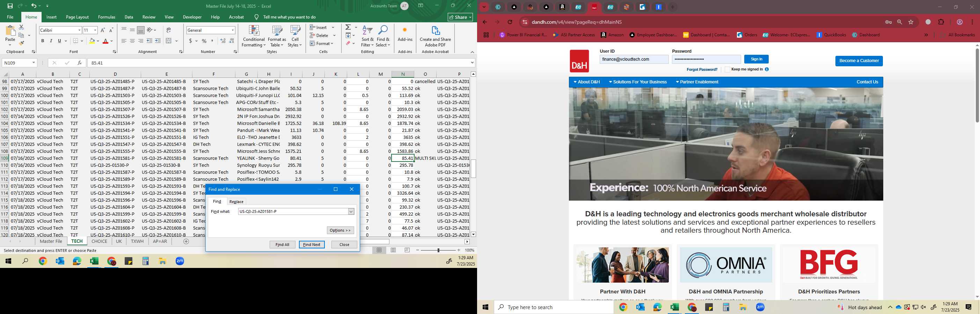Choose font color with the red A swatch
980x314 pixels.
point(105,41)
